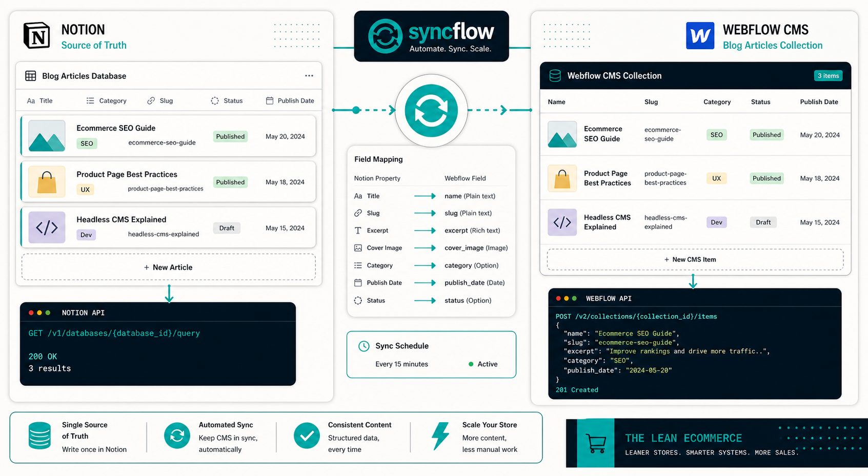Viewport: 868px width, 476px height.
Task: Click the 200 OK response text
Action: click(x=43, y=357)
